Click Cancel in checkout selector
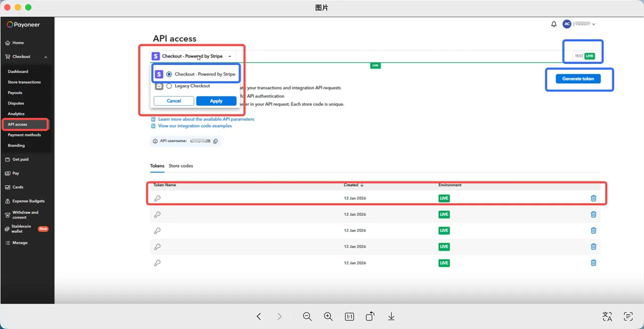This screenshot has height=329, width=644. tap(174, 101)
